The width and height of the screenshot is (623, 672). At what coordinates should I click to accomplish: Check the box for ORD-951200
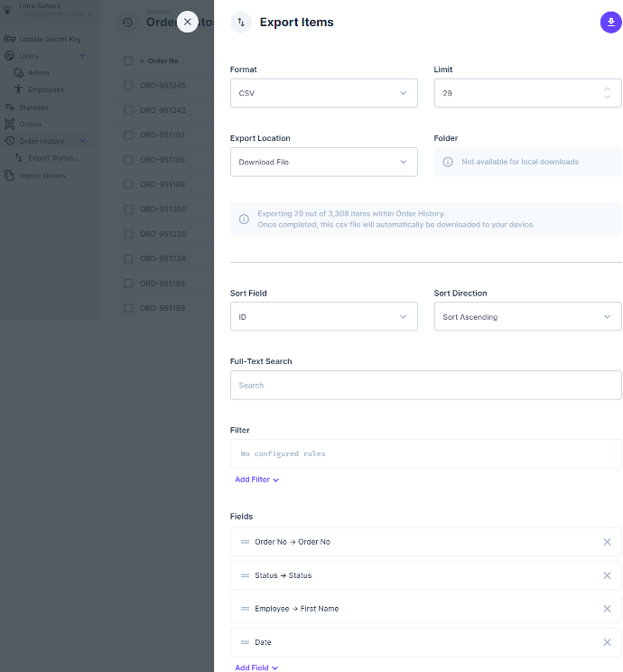point(128,210)
